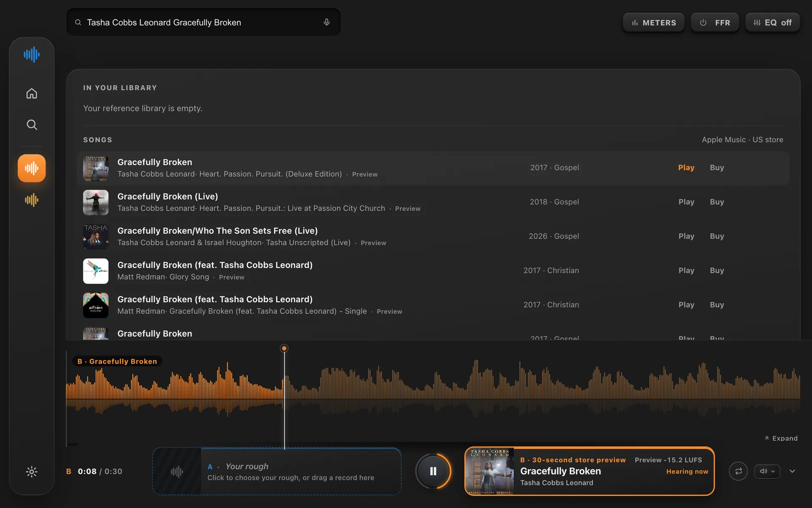Viewport: 812px width, 508px height.
Task: Click slot A to choose your rough
Action: [x=277, y=471]
